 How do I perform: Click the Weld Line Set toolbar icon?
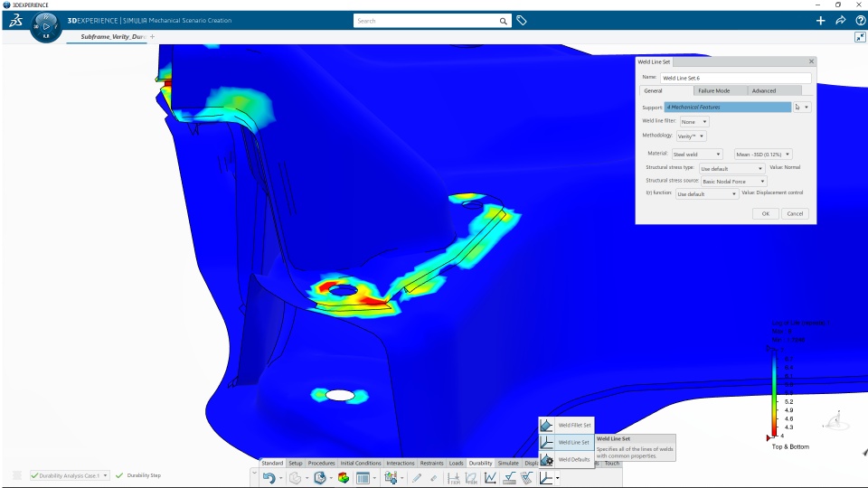tap(546, 478)
